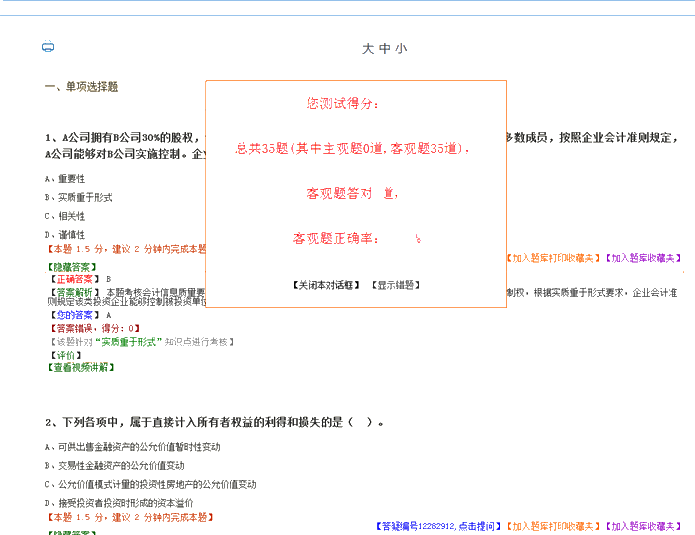This screenshot has height=535, width=695.
Task: Click 加入题库打印收藏夹 for question 1
Action: point(552,258)
